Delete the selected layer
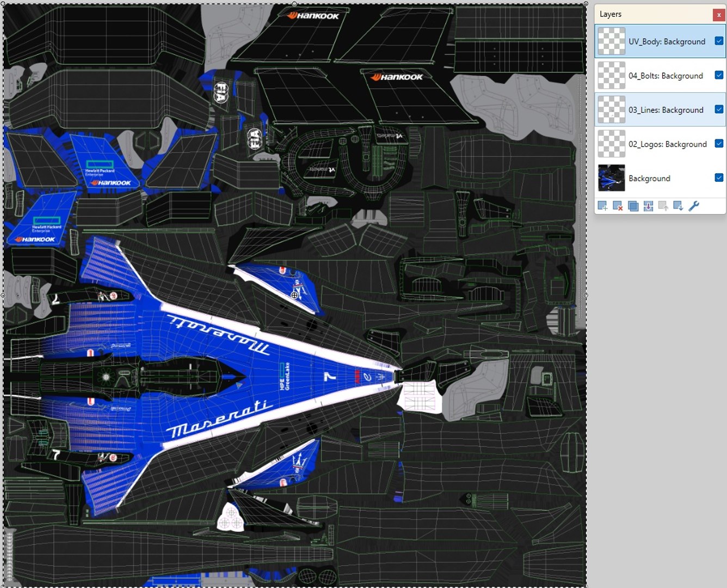727x588 pixels. click(618, 206)
